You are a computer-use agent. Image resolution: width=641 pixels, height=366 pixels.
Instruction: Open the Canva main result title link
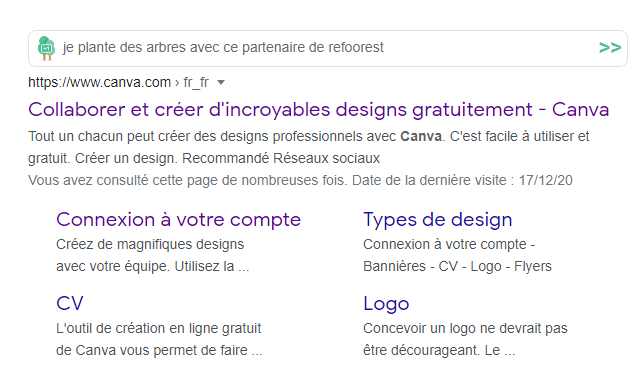point(318,110)
